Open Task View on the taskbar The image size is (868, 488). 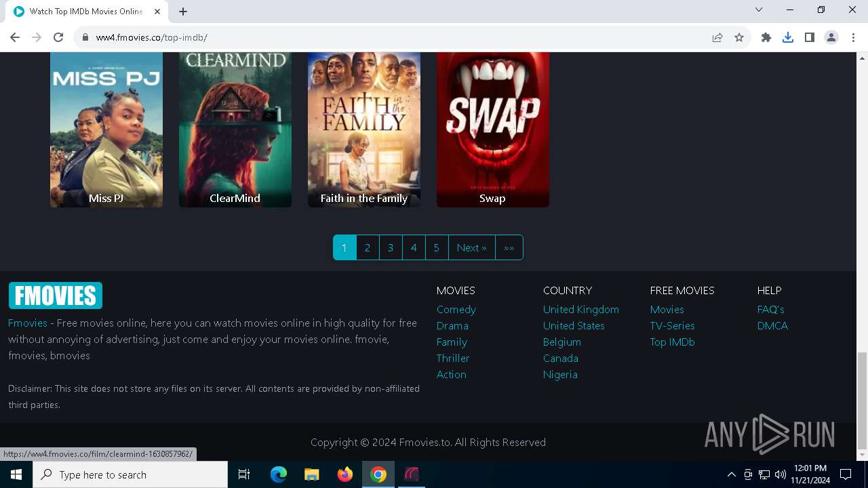(x=244, y=474)
